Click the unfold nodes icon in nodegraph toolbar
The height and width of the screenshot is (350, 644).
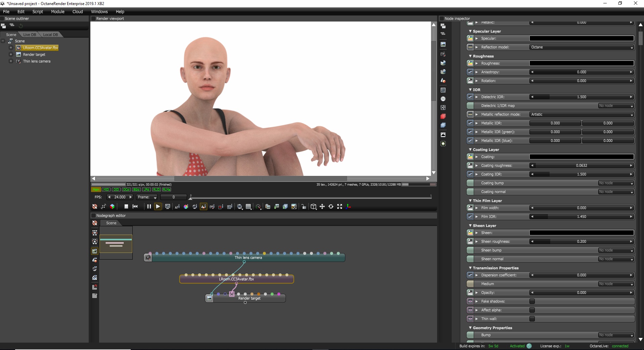(95, 233)
